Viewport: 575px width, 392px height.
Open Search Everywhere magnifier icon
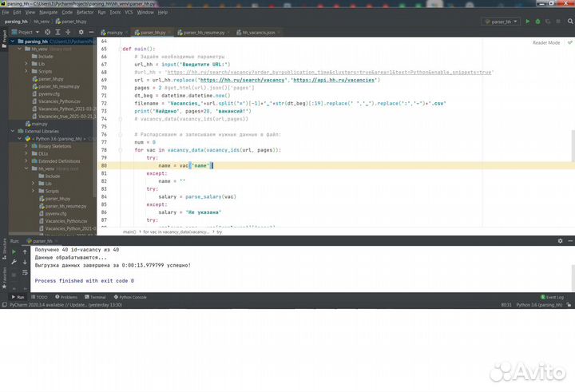point(570,22)
